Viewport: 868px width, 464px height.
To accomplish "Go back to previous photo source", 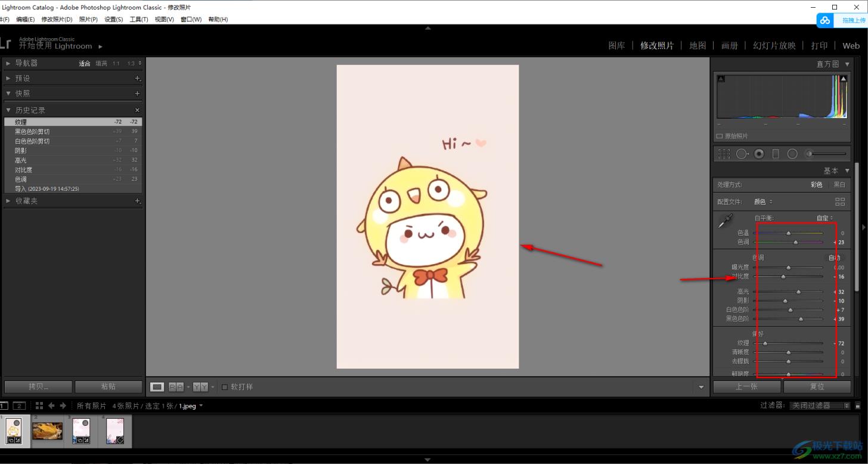I will (x=51, y=406).
